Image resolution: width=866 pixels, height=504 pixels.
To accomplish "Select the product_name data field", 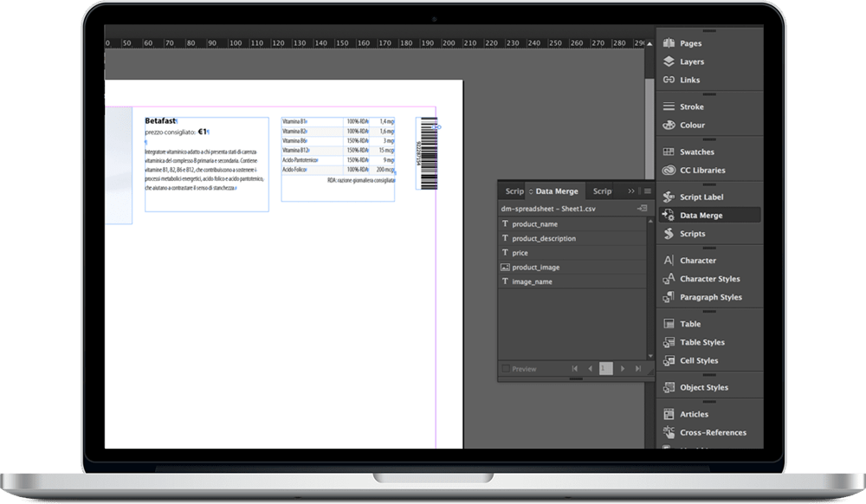I will tap(572, 223).
